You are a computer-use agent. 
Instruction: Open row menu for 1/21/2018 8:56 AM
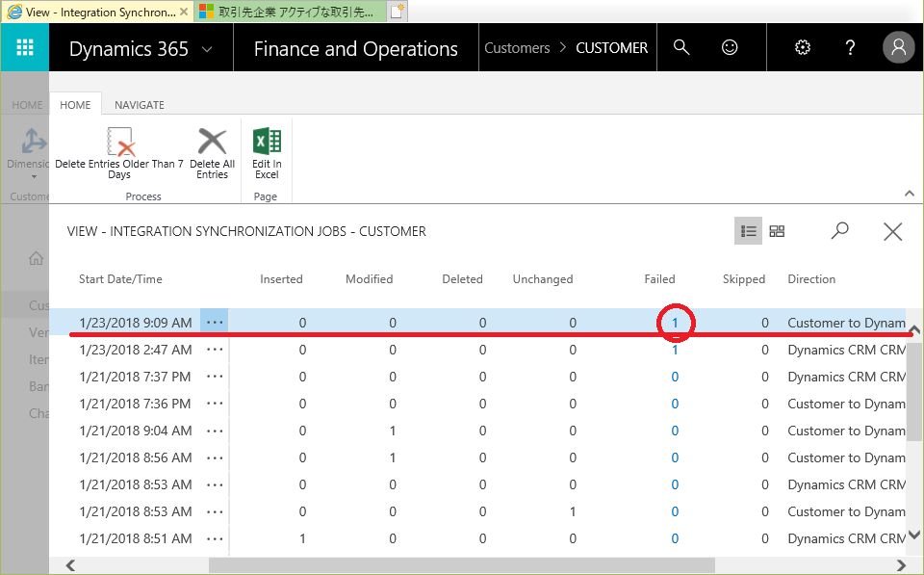point(215,457)
